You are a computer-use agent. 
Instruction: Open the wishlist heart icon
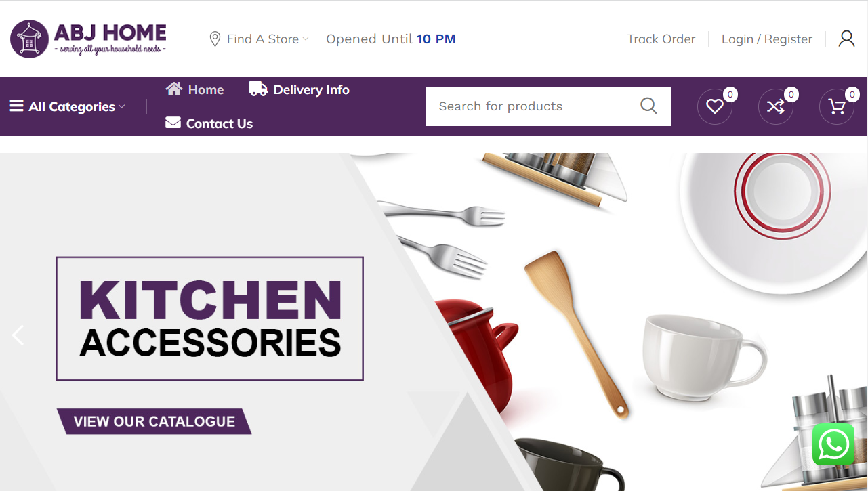[715, 106]
